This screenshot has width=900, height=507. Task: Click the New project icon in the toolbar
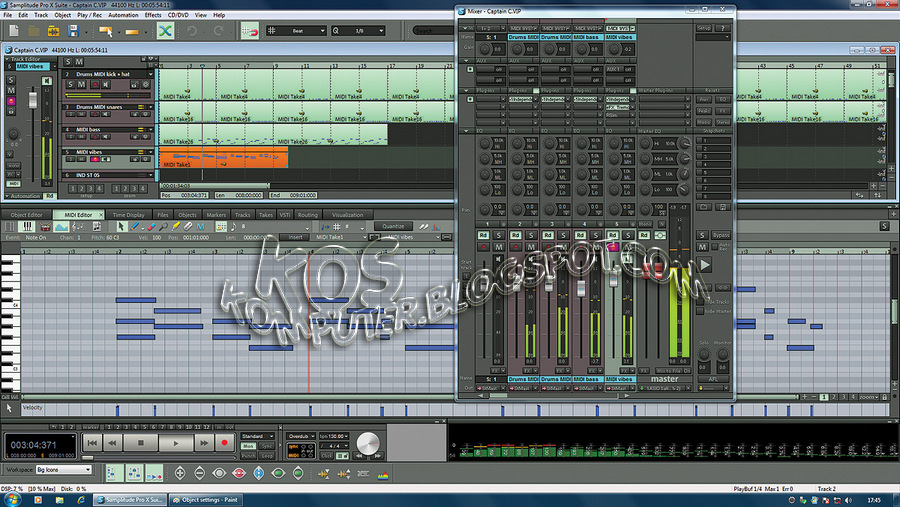click(x=14, y=31)
